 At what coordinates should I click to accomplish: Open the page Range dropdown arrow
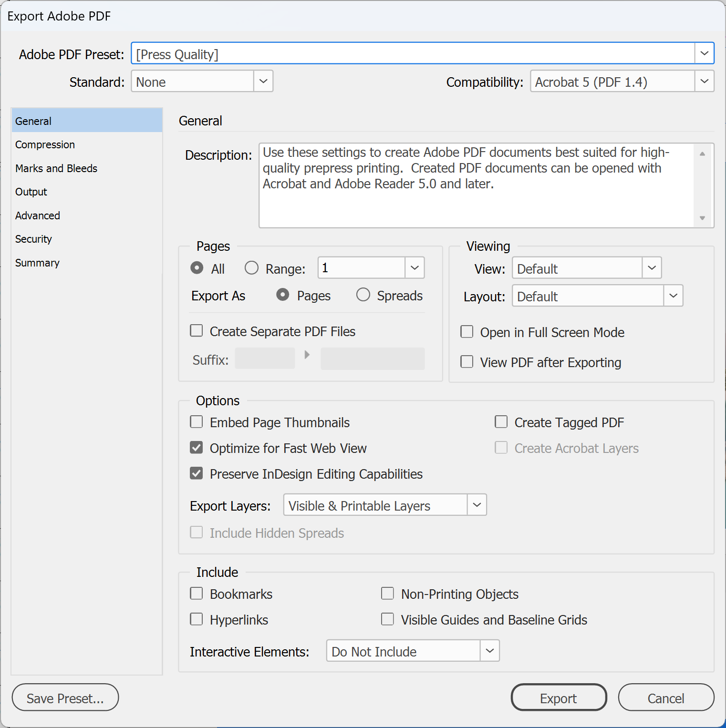click(x=415, y=268)
